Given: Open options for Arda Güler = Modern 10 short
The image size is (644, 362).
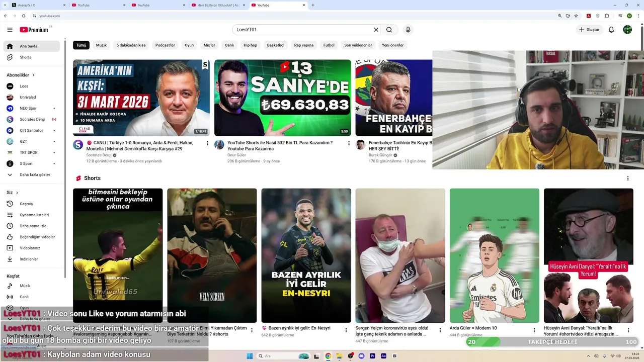Looking at the screenshot, I should tap(534, 330).
